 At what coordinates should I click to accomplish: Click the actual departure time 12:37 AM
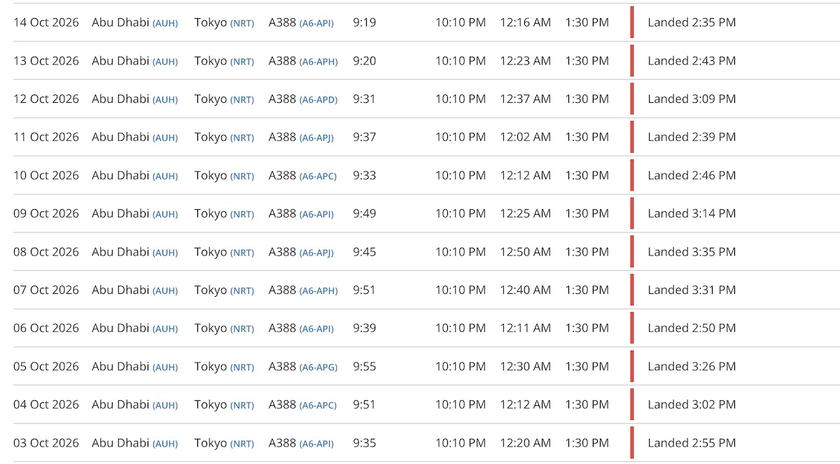(525, 99)
